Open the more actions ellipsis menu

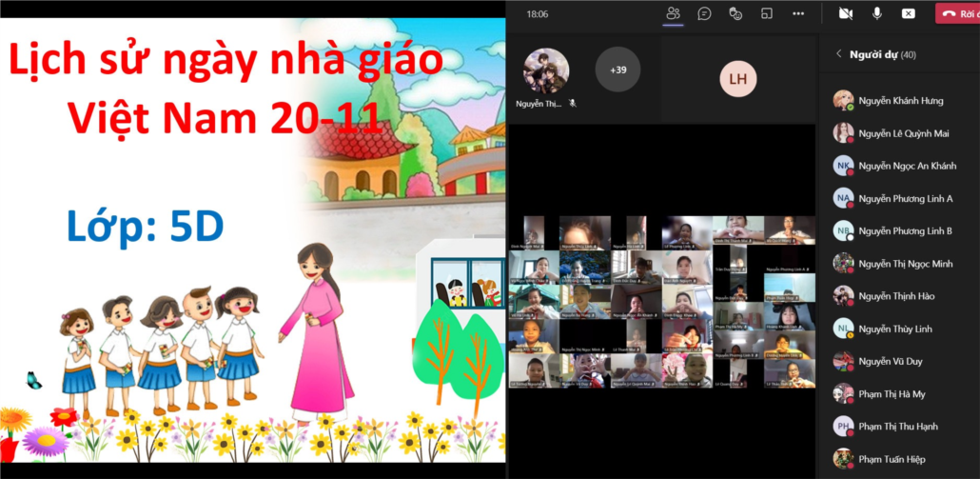coord(798,13)
